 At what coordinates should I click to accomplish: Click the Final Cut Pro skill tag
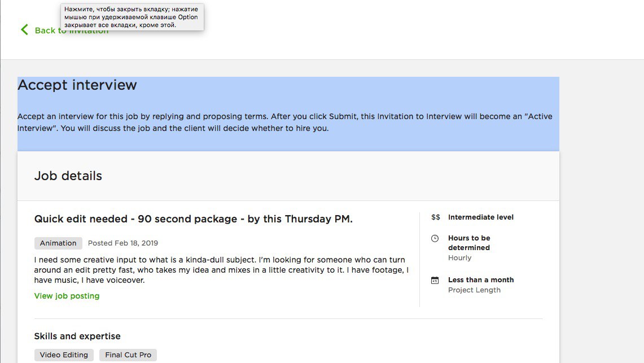[128, 355]
